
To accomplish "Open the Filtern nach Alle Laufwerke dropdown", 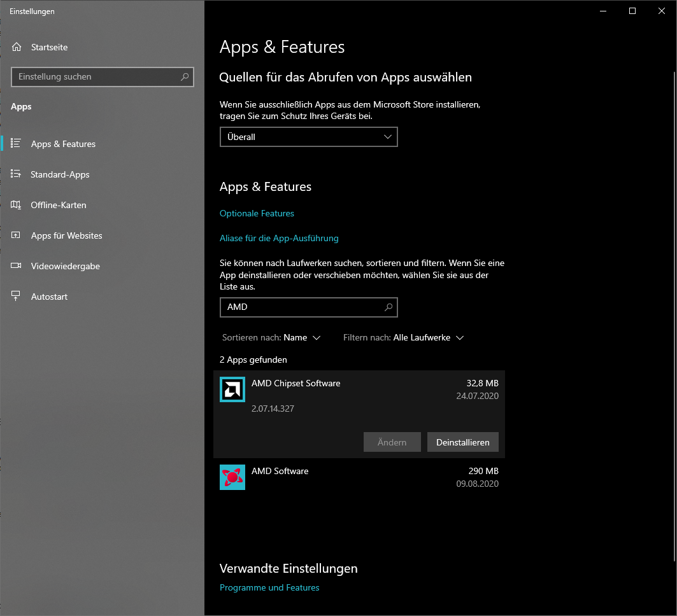I will 403,338.
